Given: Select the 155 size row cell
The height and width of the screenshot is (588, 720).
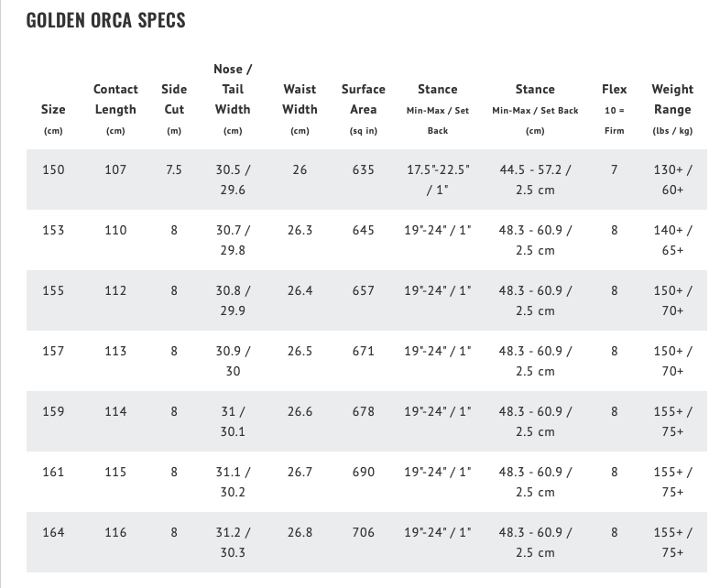Looking at the screenshot, I should pyautogui.click(x=53, y=290).
